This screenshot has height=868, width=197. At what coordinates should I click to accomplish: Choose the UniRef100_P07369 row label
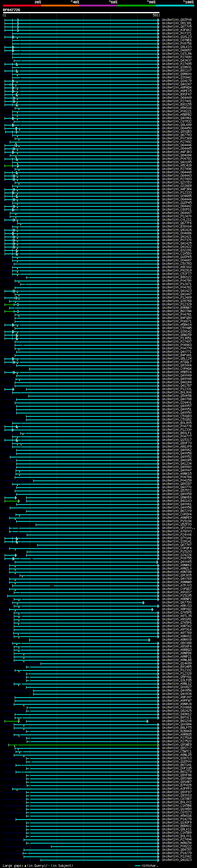pyautogui.click(x=177, y=138)
